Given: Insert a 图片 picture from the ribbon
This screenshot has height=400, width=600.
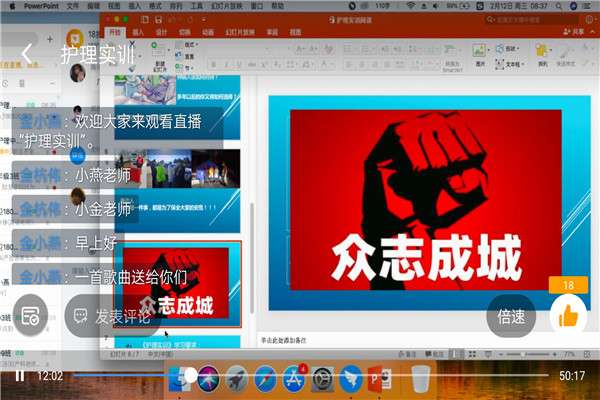Looking at the screenshot, I should (x=479, y=55).
